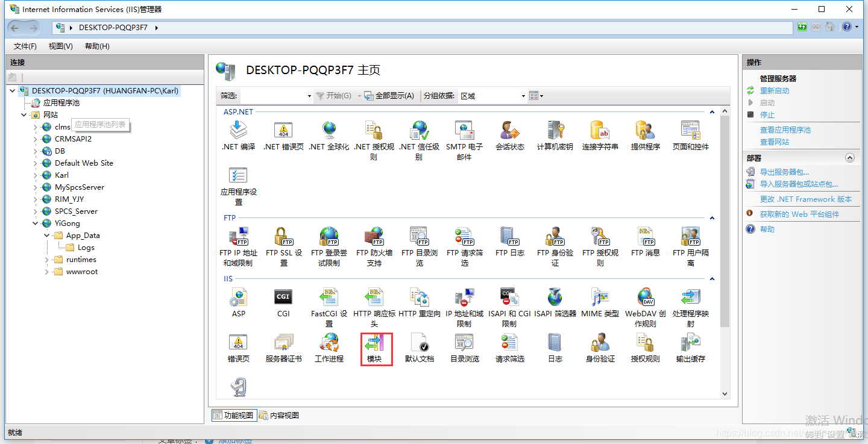The height and width of the screenshot is (444, 868).
Task: Click the address bar DESKTOP-PQQP3F7 breadcrumb
Action: click(113, 28)
